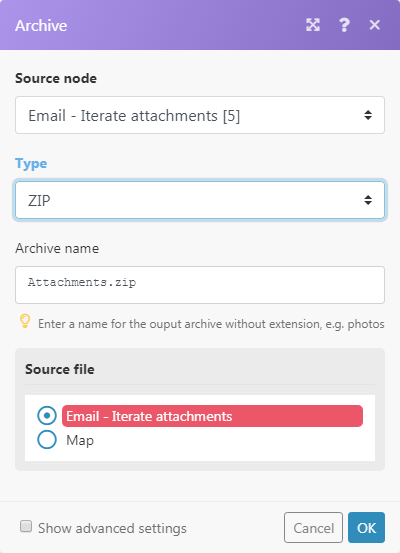
Task: Click the Show advanced settings label
Action: tap(112, 528)
